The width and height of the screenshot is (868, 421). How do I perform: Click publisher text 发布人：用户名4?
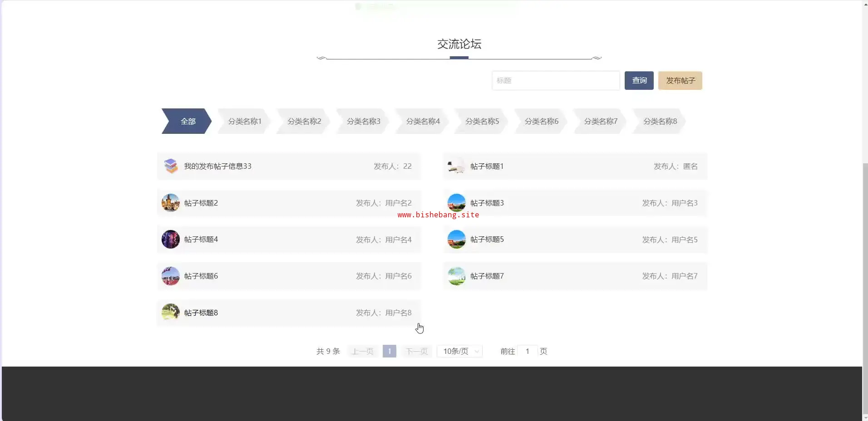(x=384, y=240)
